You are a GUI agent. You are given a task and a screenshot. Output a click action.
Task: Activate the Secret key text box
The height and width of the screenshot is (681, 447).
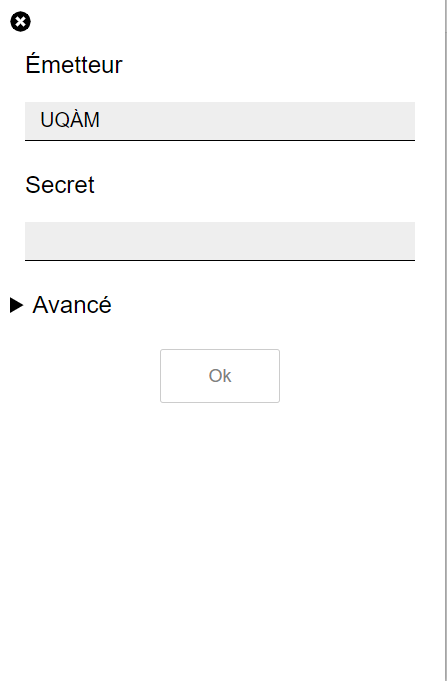point(220,241)
